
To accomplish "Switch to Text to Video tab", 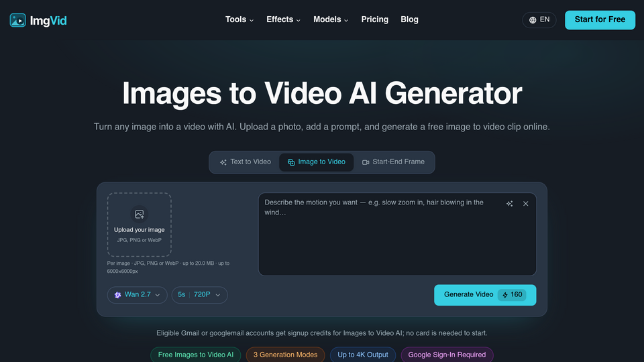I will click(246, 162).
